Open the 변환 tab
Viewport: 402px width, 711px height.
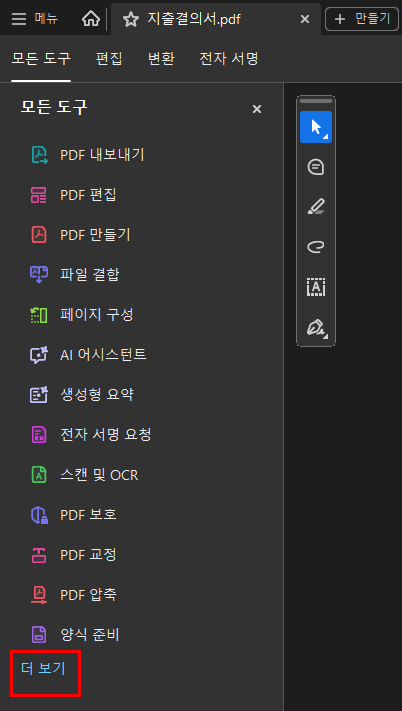161,58
